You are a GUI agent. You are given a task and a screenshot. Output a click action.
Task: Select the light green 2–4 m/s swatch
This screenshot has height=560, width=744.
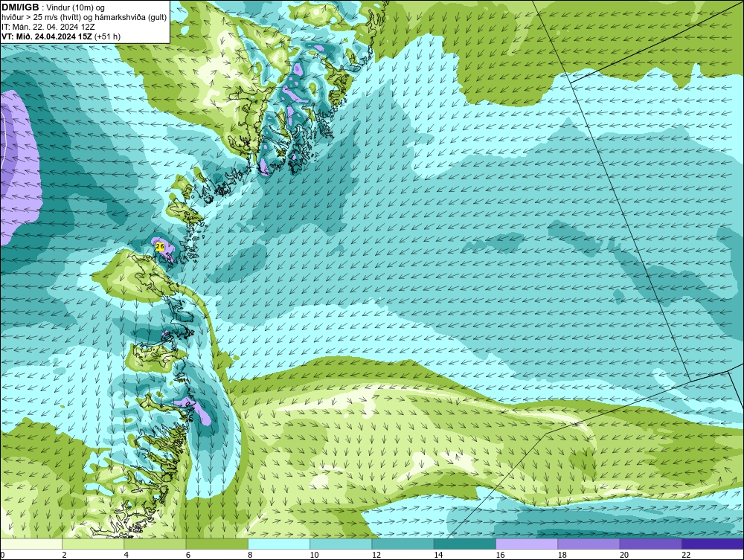point(93,544)
